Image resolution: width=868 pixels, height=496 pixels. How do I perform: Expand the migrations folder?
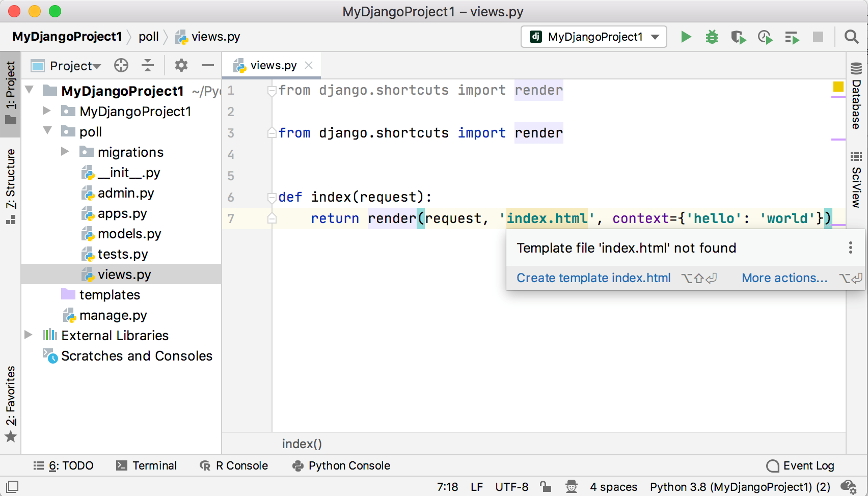pos(65,152)
